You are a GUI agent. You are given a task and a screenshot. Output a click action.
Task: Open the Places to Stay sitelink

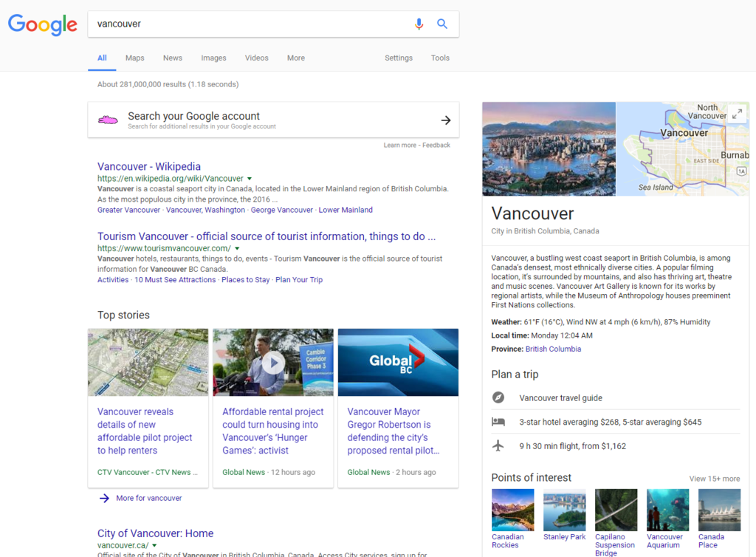tap(245, 280)
